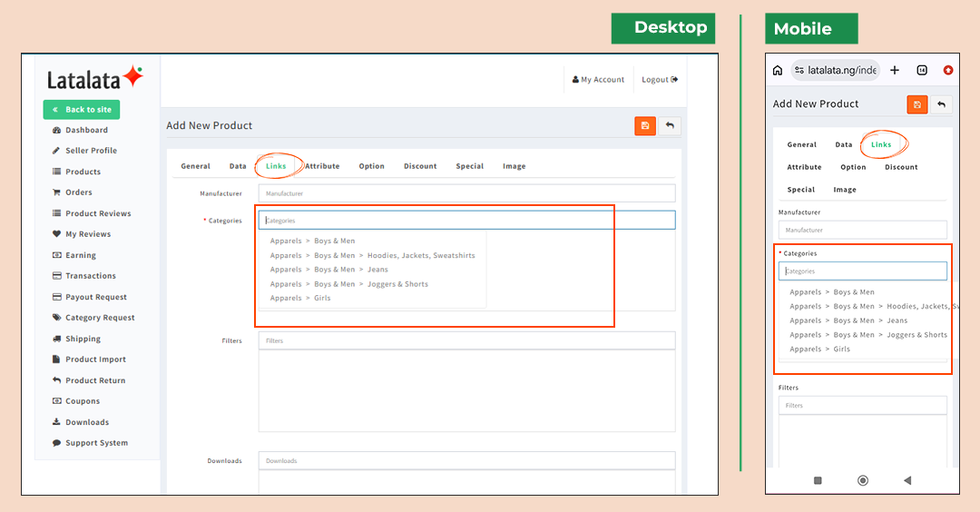Open Seller Profile in sidebar
Image resolution: width=980 pixels, height=512 pixels.
tap(84, 151)
